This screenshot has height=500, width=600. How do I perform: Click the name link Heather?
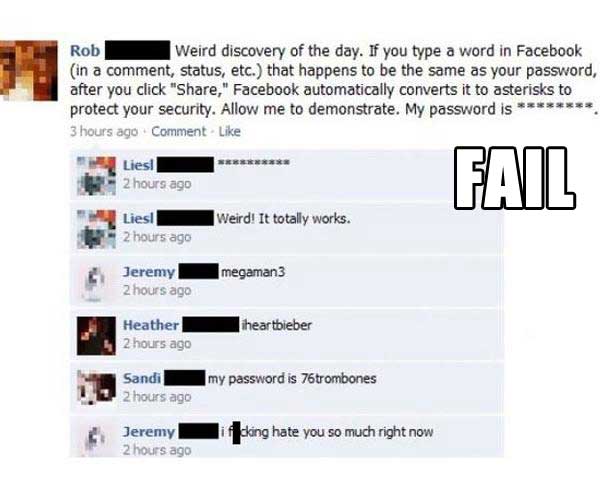coord(151,325)
